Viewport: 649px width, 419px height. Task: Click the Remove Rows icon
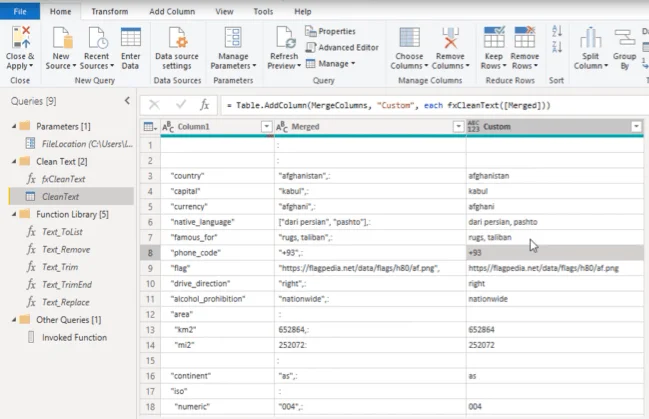[x=524, y=37]
